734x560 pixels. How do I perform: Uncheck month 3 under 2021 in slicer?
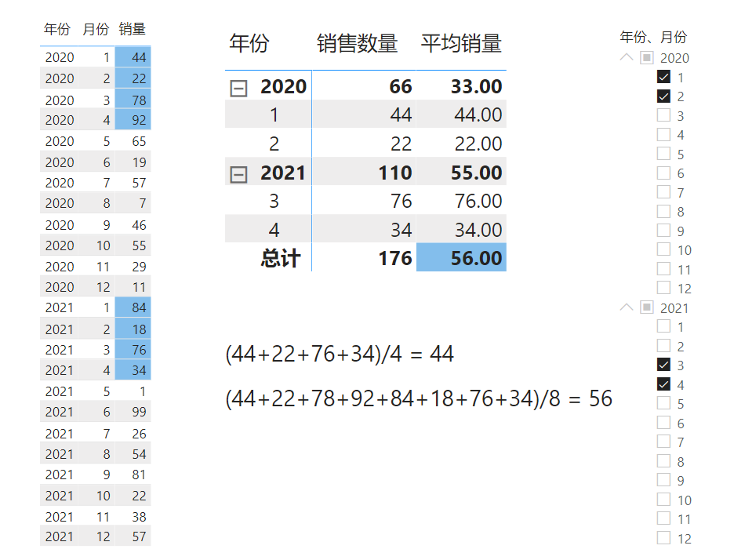point(663,365)
